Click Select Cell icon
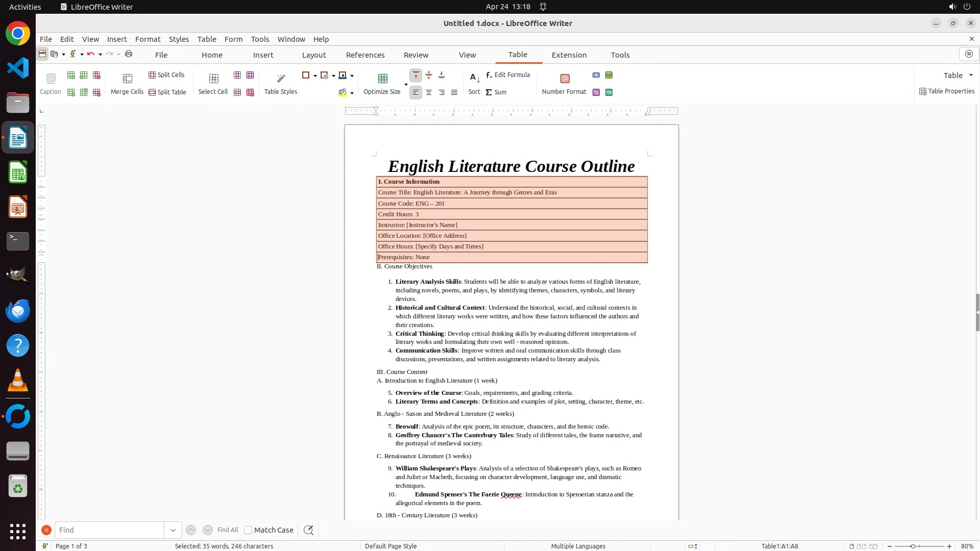The image size is (980, 551). click(x=213, y=79)
